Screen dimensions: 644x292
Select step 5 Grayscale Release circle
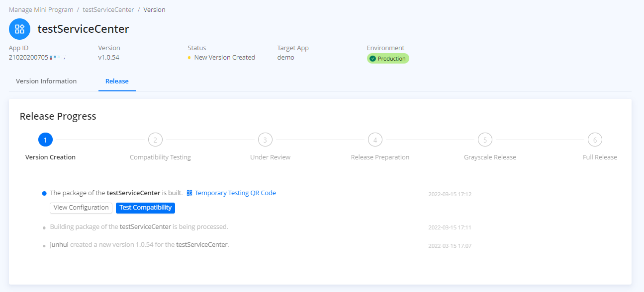(x=485, y=140)
